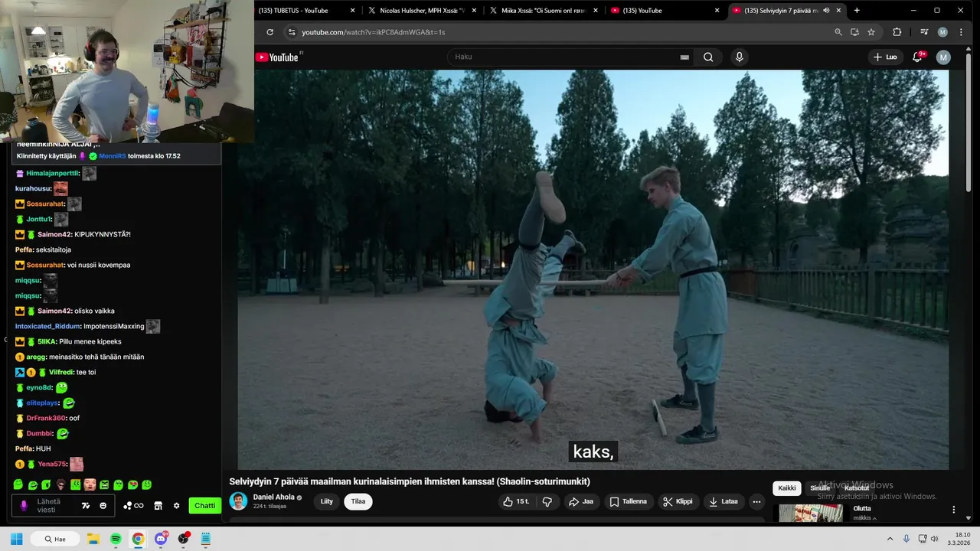Expand hidden system tray icons chevron
Screen dimensions: 980x551
point(890,539)
